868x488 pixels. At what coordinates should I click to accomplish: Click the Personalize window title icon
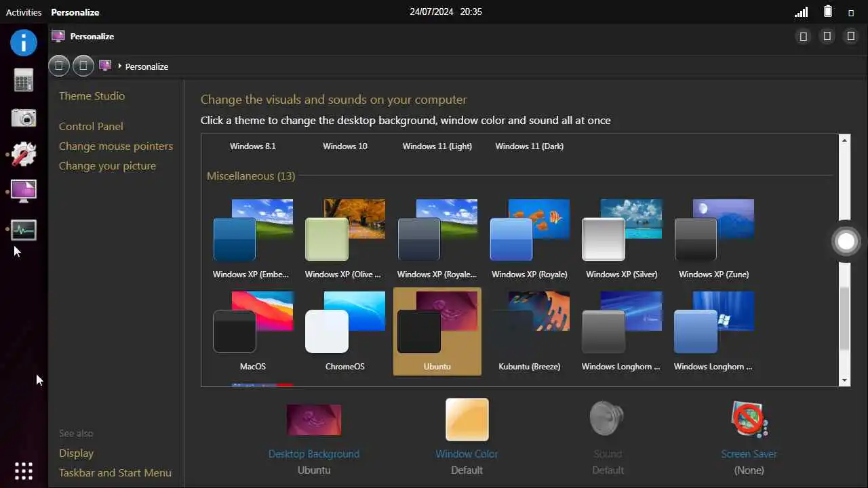[x=58, y=36]
